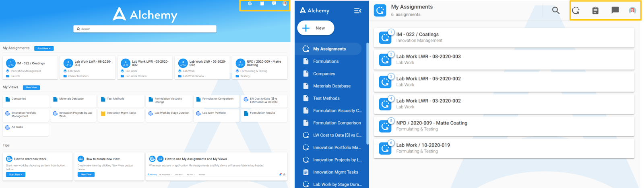Viewport: 644px width, 188px height.
Task: Click 'How to start new work' tip title
Action: 30,159
